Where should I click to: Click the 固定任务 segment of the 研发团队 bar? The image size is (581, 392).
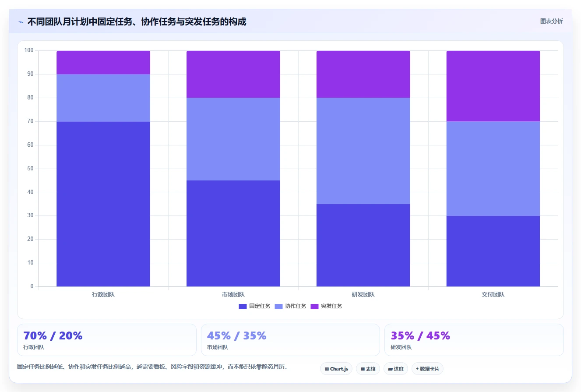pyautogui.click(x=363, y=245)
